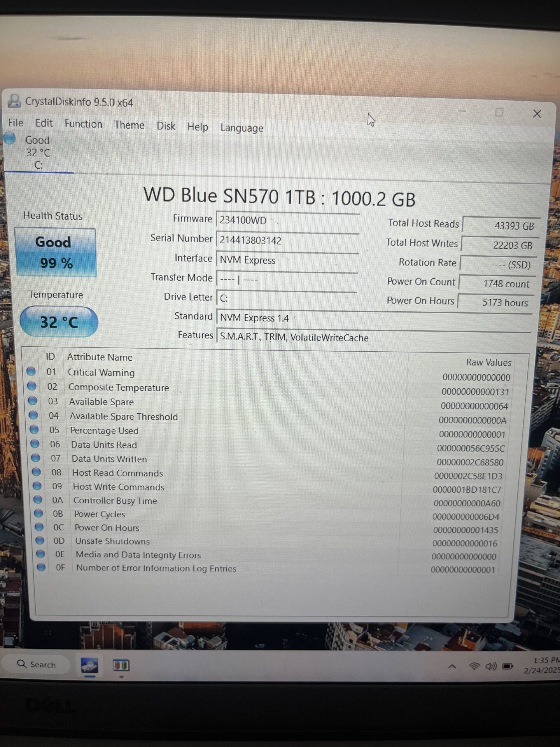
Task: Click the status orb for Media and Data Integrity Errors
Action: 41,554
